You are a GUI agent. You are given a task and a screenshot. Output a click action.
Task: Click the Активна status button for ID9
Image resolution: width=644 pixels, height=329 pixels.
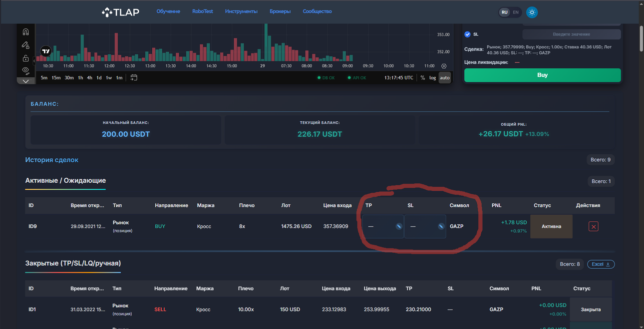pos(551,226)
